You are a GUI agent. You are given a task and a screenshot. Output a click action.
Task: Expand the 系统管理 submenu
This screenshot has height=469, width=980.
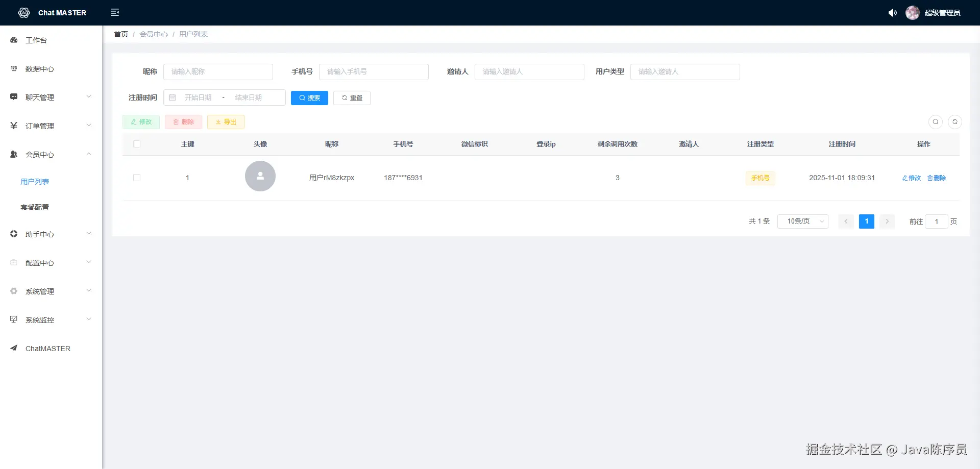point(89,290)
